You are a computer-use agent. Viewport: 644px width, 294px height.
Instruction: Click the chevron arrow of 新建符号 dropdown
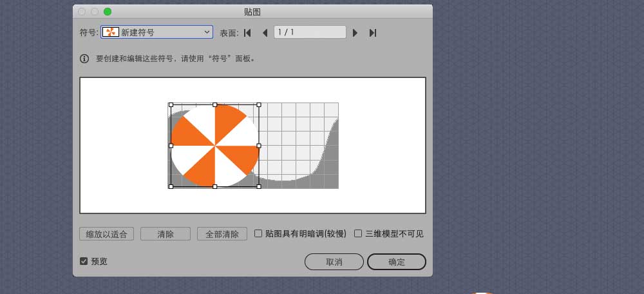[x=207, y=32]
